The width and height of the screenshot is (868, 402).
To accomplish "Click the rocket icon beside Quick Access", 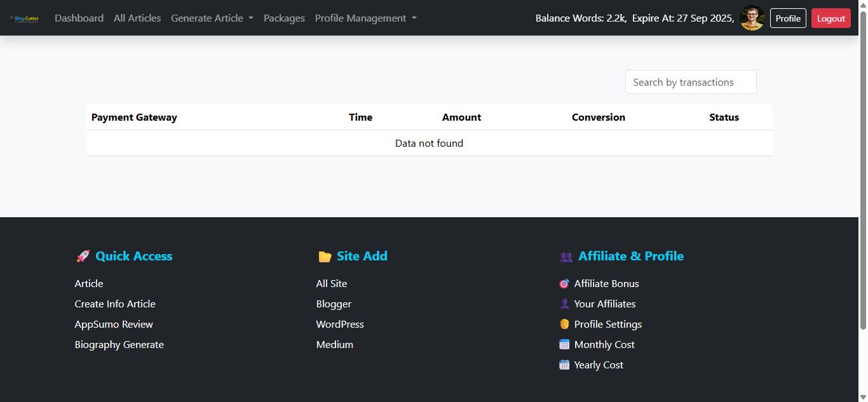I will point(83,257).
